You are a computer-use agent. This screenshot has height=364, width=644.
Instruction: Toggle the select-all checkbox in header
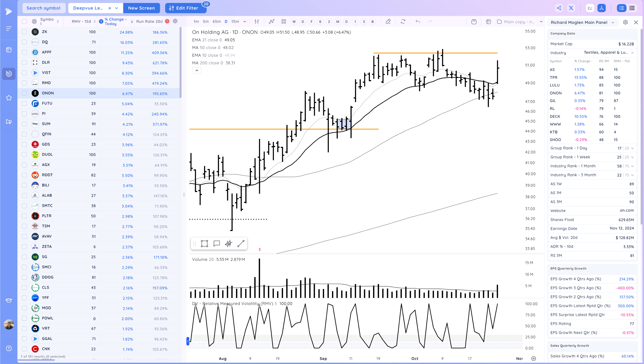(24, 22)
